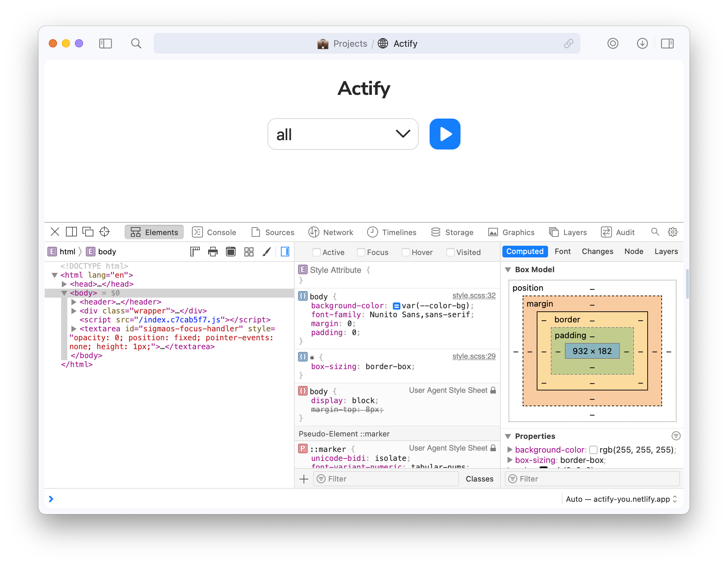Toggle layout grid overlay icon
This screenshot has height=565, width=728.
(x=249, y=252)
